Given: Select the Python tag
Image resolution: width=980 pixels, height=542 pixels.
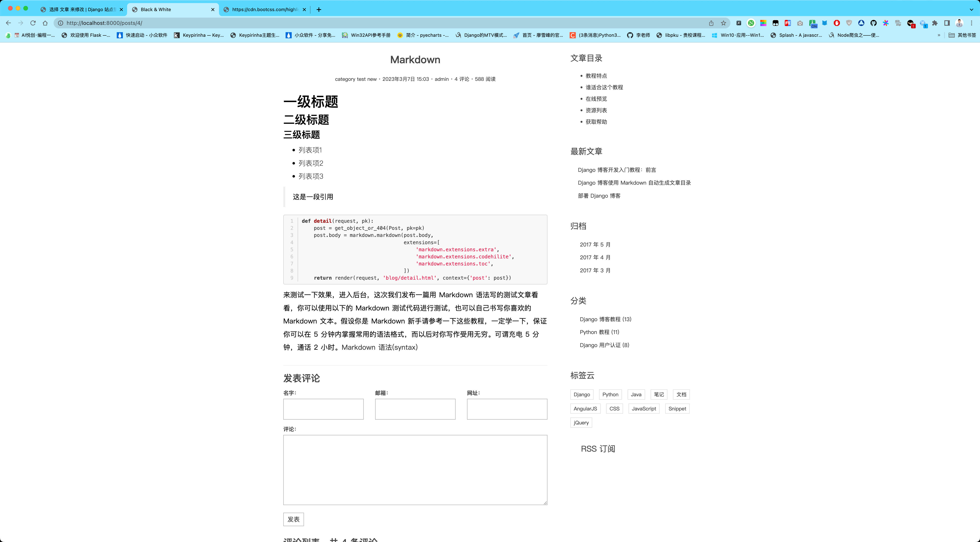Looking at the screenshot, I should point(610,394).
